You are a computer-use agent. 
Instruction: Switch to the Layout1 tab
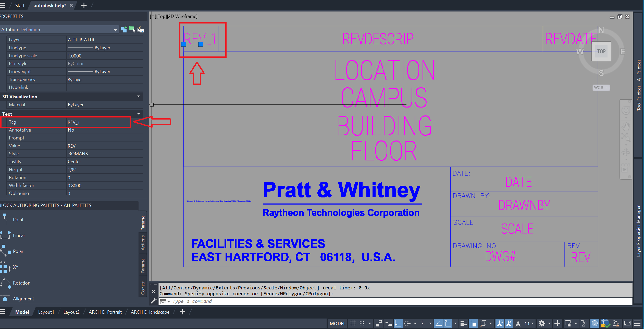46,312
